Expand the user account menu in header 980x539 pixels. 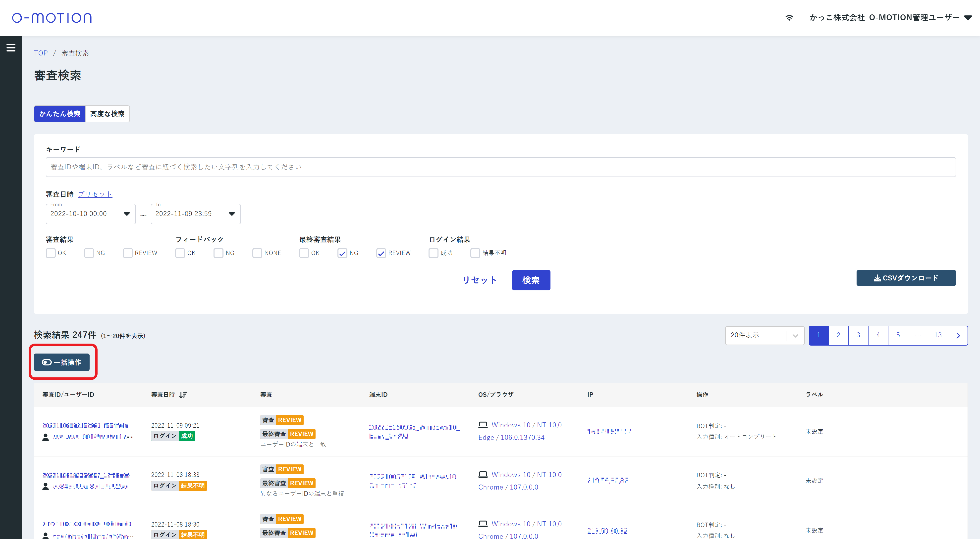coord(968,17)
